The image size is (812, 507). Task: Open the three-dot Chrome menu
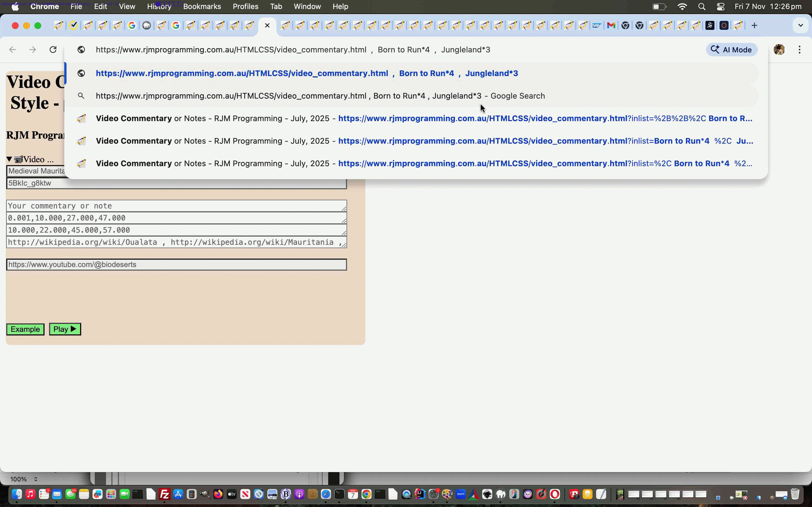click(800, 49)
